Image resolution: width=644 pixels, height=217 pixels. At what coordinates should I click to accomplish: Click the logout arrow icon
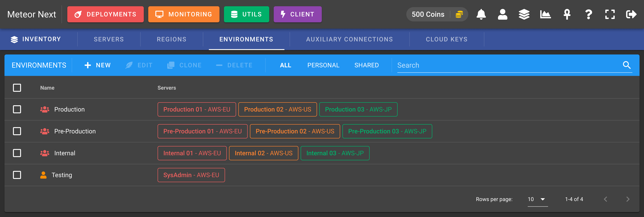631,14
